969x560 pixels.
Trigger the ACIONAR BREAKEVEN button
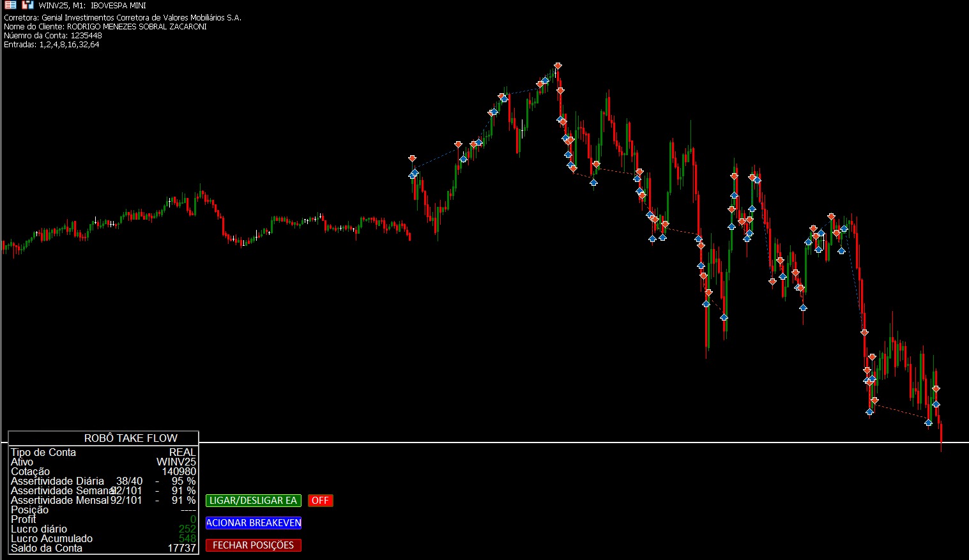(x=253, y=523)
